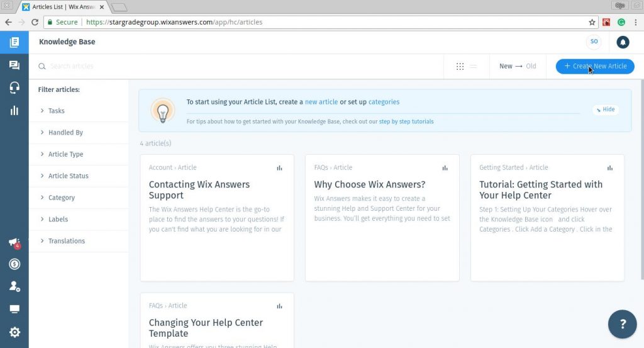Click 'Account › Article' breadcrumb on first card
The width and height of the screenshot is (644, 348).
click(x=172, y=167)
